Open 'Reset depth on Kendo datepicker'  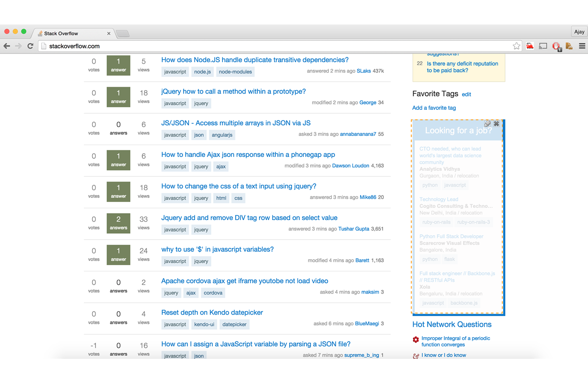(212, 313)
